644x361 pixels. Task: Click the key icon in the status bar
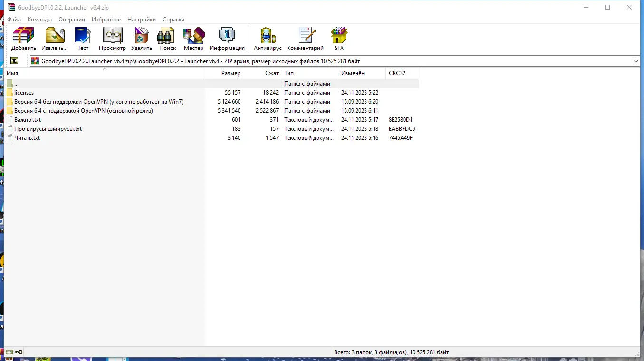(x=19, y=352)
